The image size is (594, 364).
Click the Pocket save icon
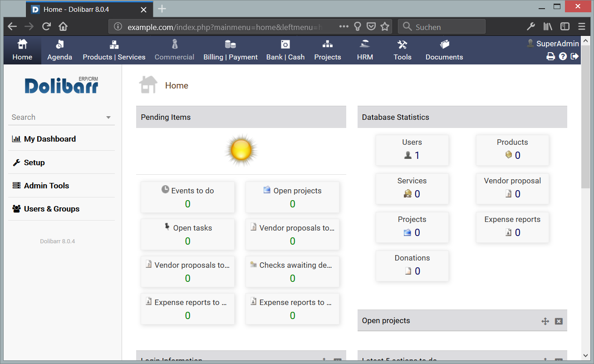(371, 26)
